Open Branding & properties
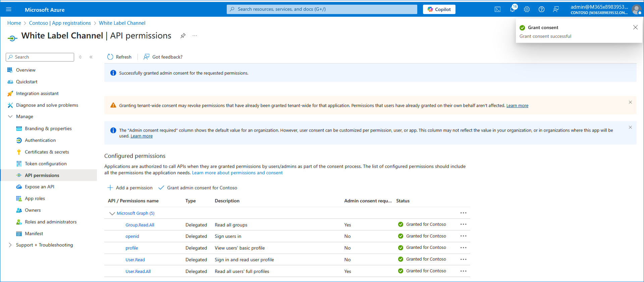Viewport: 644px width, 282px height. pyautogui.click(x=48, y=129)
